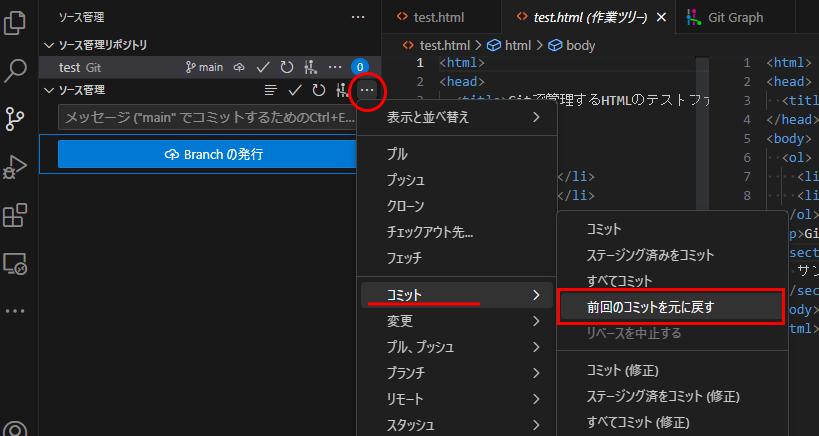This screenshot has height=436, width=819.
Task: Click line number 1 in left editor
Action: pyautogui.click(x=420, y=63)
